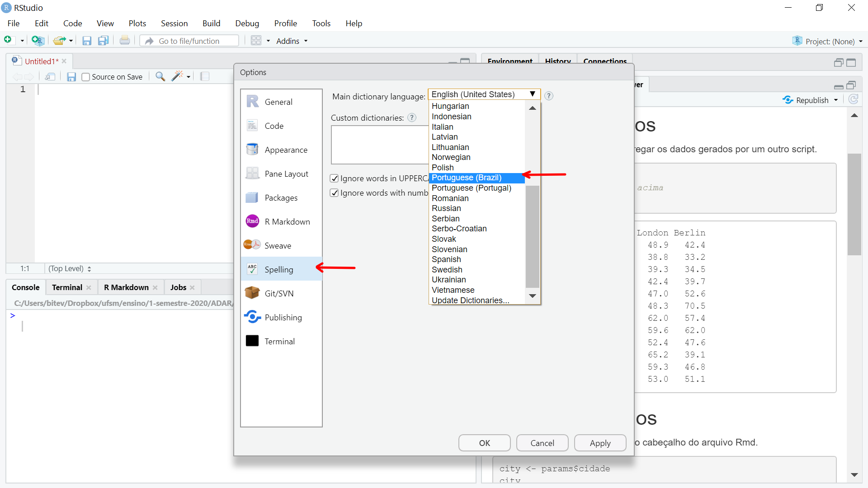
Task: Click the workspace panes grid icon
Action: (256, 41)
